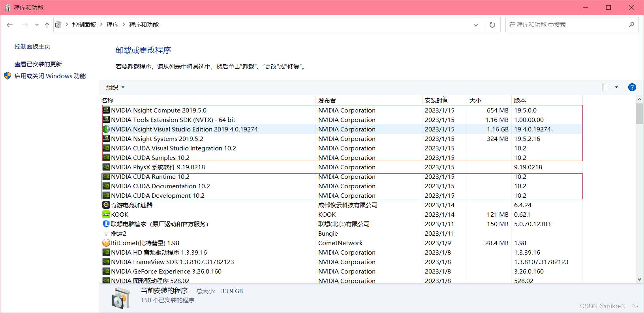Screen dimensions: 644x313
Task: Open 启用或关闭 Windows 功能 link
Action: [x=50, y=76]
